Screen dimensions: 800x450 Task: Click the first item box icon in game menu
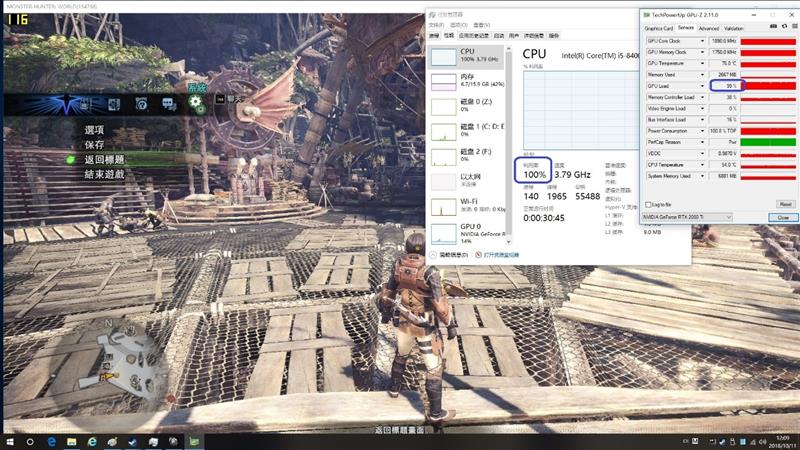click(x=85, y=105)
